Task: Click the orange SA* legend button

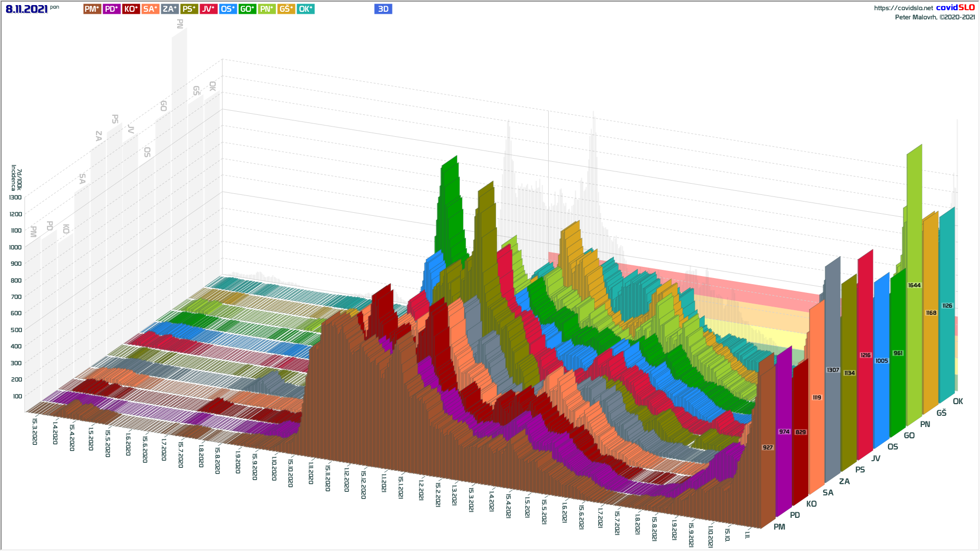Action: [x=150, y=9]
